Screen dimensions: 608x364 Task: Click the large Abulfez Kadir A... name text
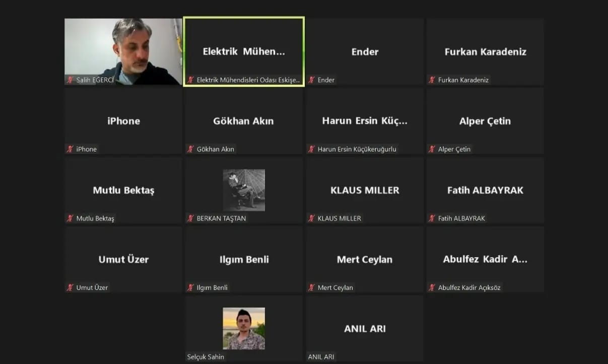click(485, 259)
